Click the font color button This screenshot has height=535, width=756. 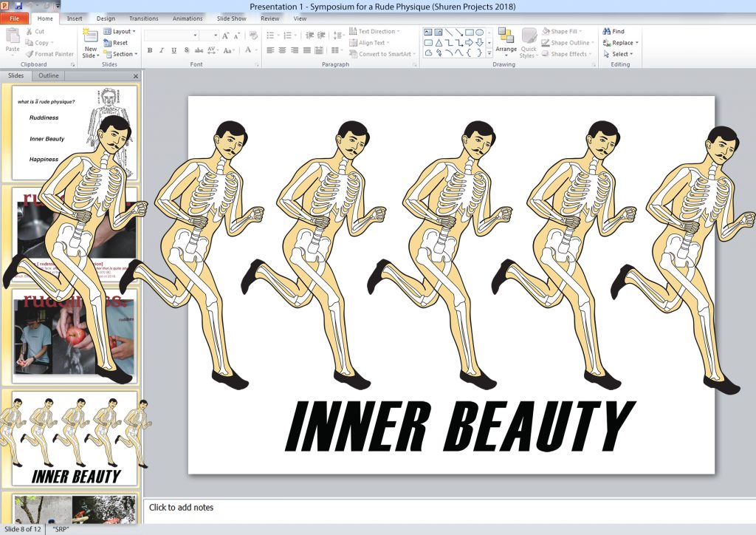[247, 50]
